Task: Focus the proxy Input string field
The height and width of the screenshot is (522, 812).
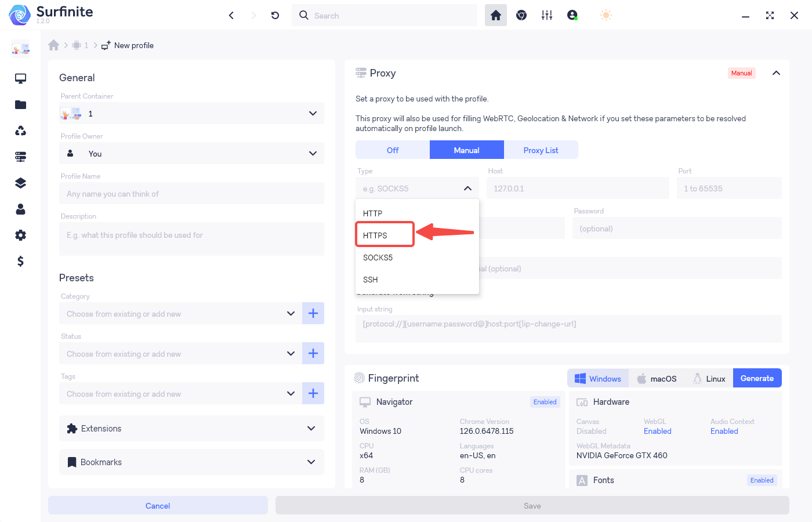Action: pos(568,328)
